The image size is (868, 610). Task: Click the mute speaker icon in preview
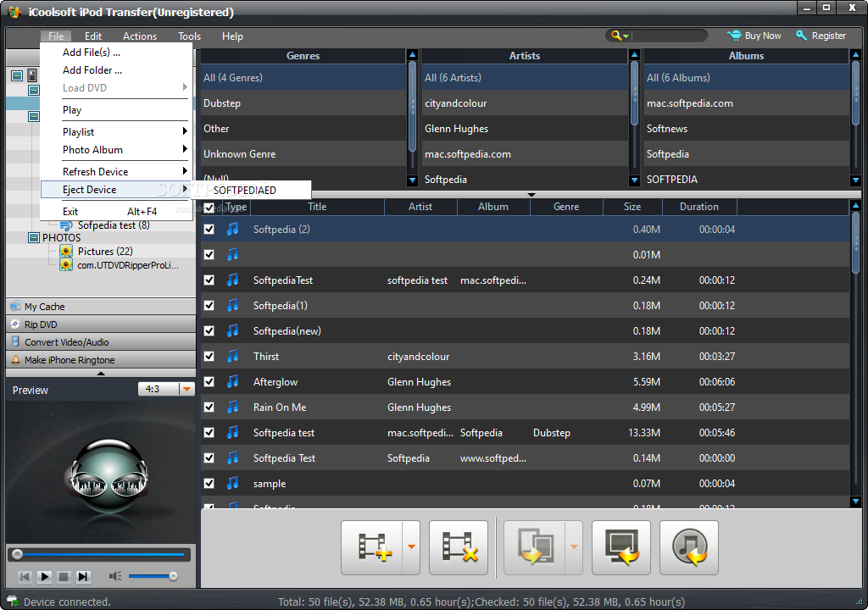click(115, 576)
